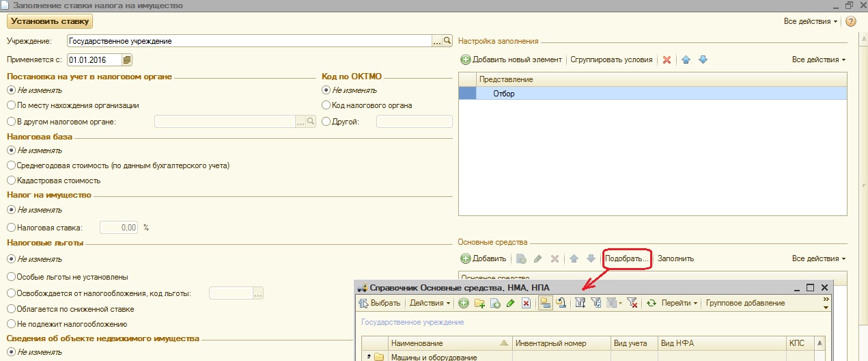Open the Действия dropdown in Справочник window

click(x=430, y=303)
